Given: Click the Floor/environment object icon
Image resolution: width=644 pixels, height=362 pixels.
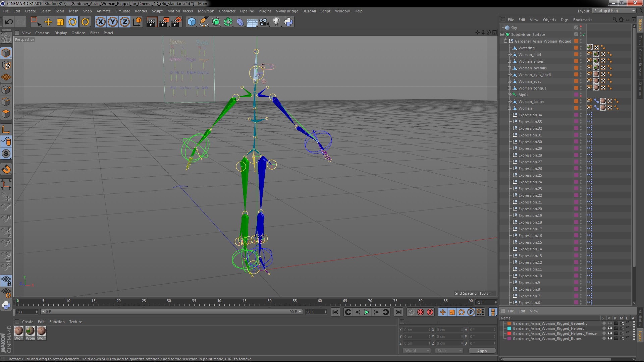Looking at the screenshot, I should pyautogui.click(x=252, y=22).
